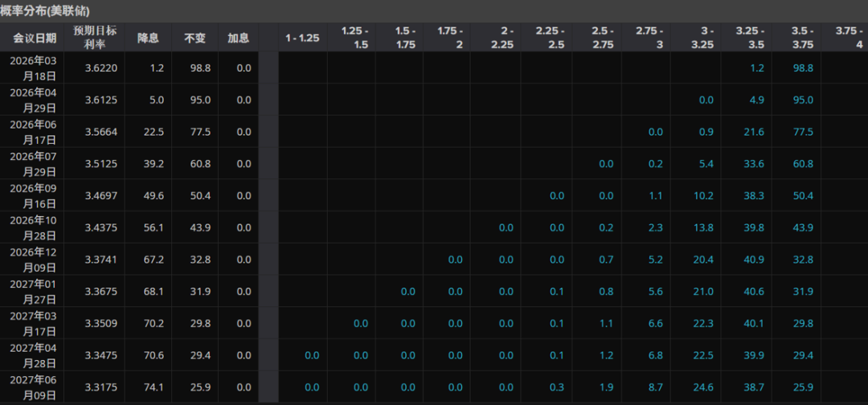
Task: Select the 不变 column header
Action: click(x=194, y=39)
